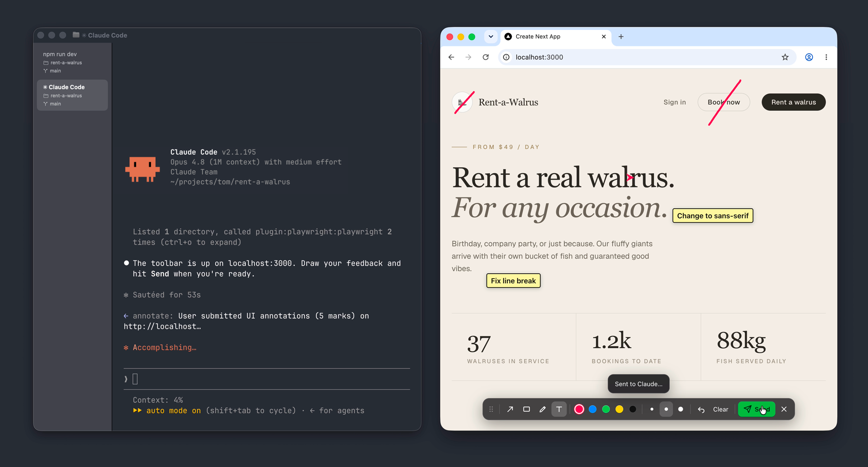Screen dimensions: 868x467
Task: Open a new browser tab
Action: click(x=621, y=37)
